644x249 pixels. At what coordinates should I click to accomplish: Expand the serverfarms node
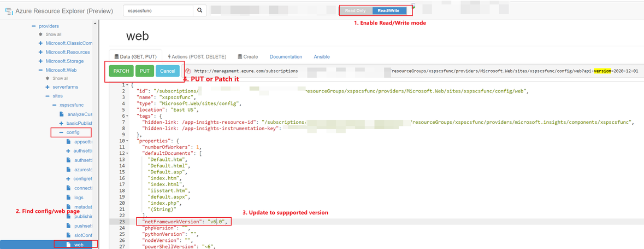coord(47,87)
